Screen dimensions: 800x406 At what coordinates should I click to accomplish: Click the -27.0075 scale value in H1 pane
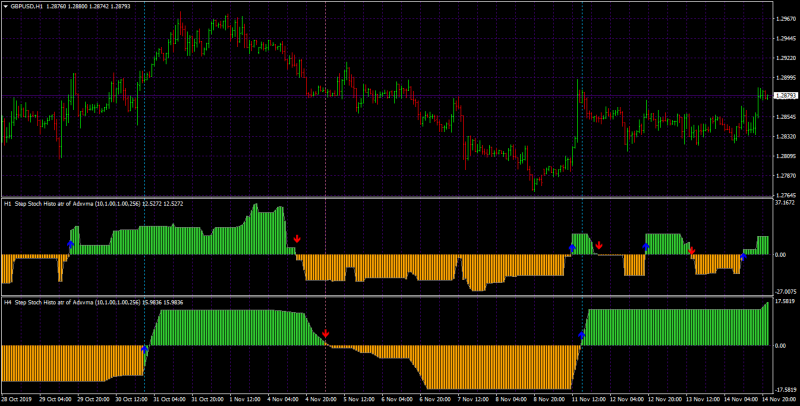[x=786, y=292]
